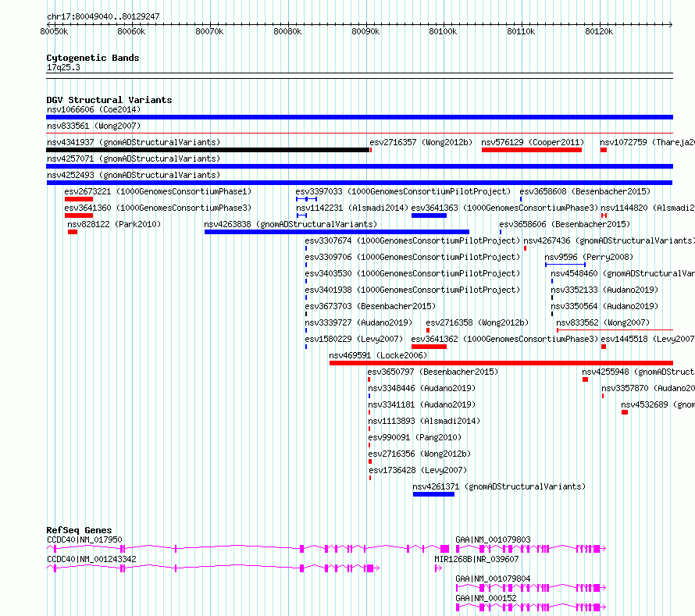
Task: Select the blue nsv4263838 variant bar
Action: [x=337, y=232]
